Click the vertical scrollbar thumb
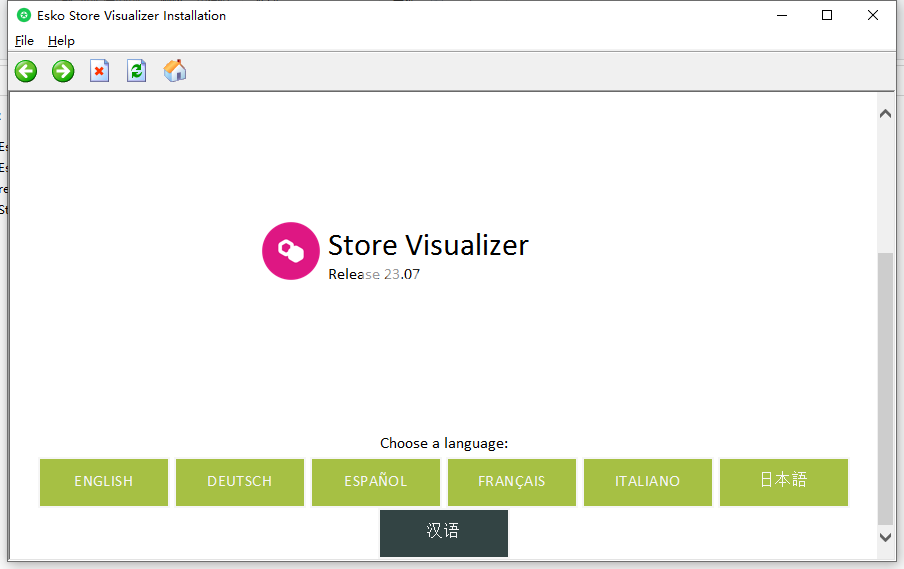 [886, 389]
